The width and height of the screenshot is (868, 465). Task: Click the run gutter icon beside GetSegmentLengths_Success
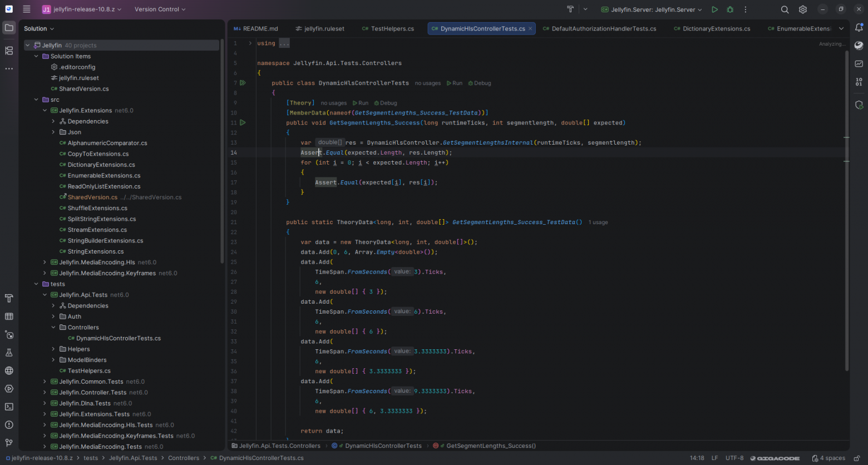click(243, 122)
